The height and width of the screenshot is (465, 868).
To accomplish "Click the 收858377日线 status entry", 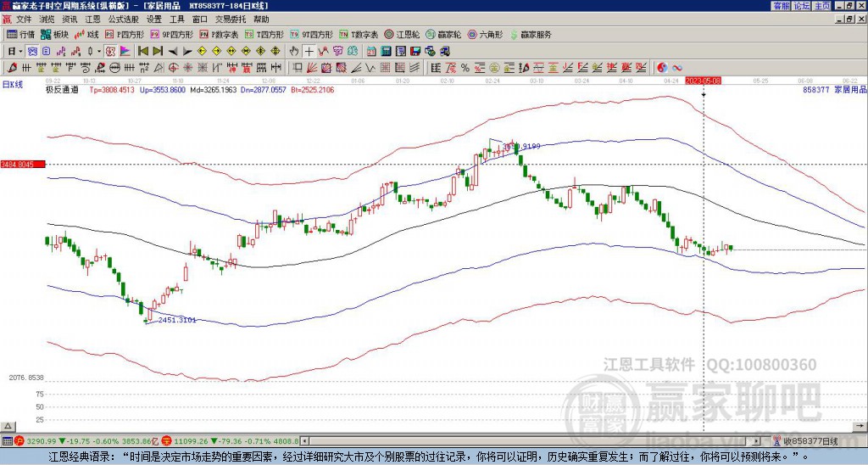I will pos(811,441).
